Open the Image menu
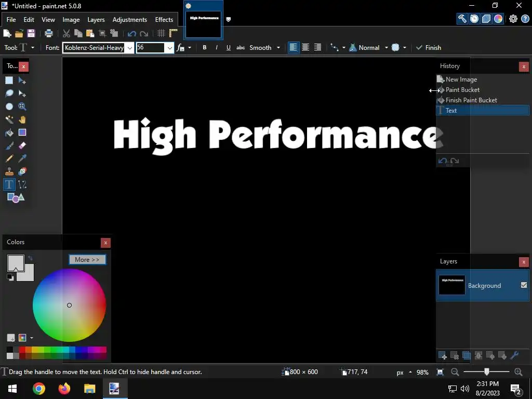The image size is (532, 399). pyautogui.click(x=71, y=20)
